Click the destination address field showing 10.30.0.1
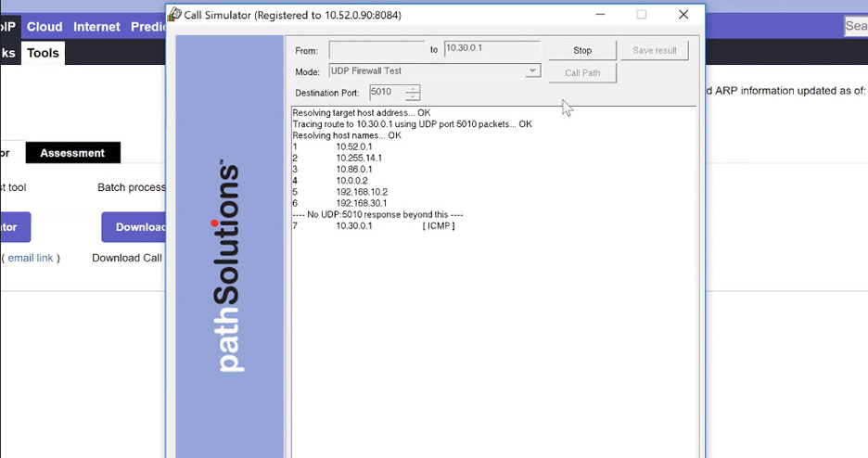Viewport: 868px width, 458px height. (491, 49)
